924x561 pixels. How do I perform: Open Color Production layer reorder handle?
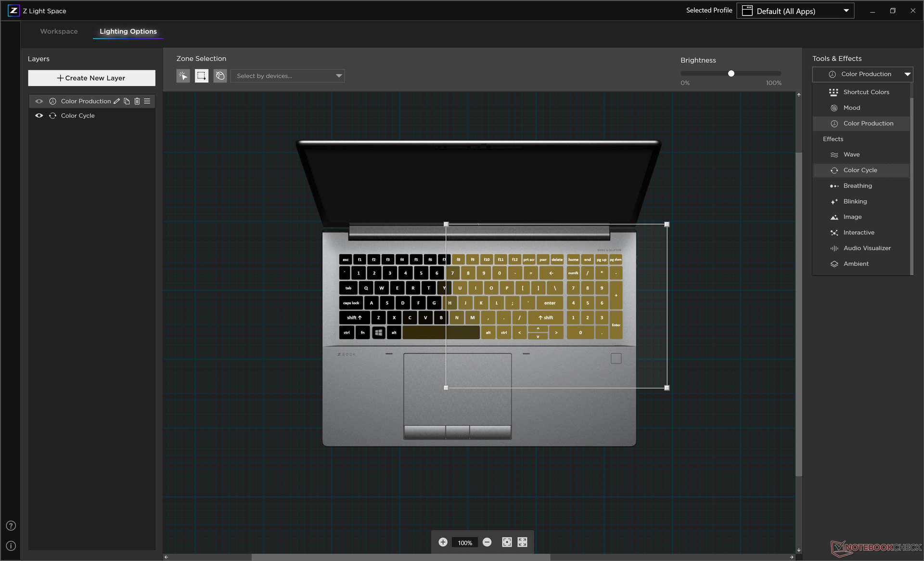point(147,101)
